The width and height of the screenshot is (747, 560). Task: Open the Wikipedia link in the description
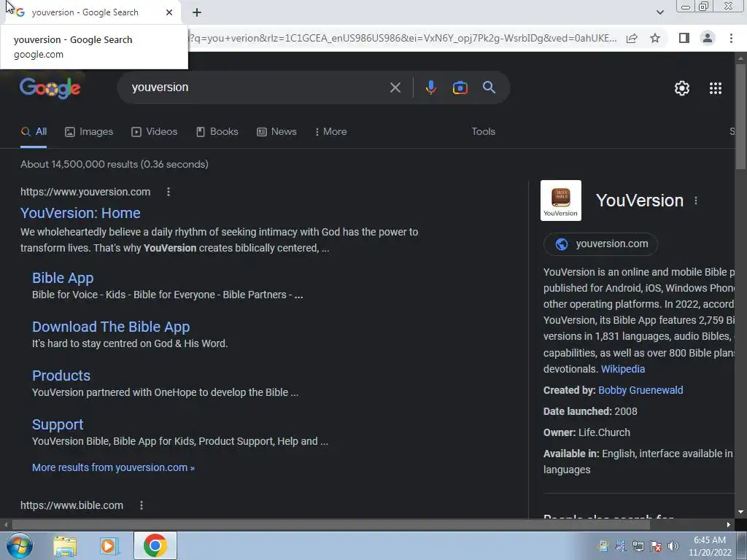click(x=623, y=369)
